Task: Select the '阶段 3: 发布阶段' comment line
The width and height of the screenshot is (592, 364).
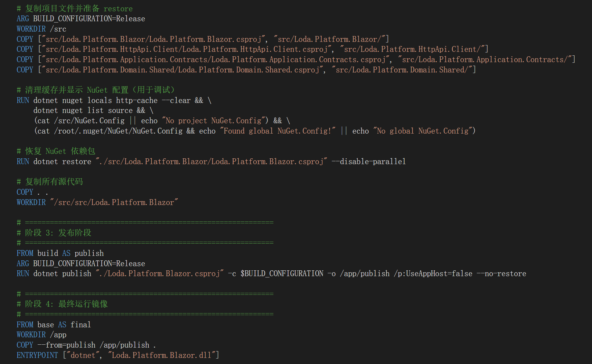Action: coord(58,233)
